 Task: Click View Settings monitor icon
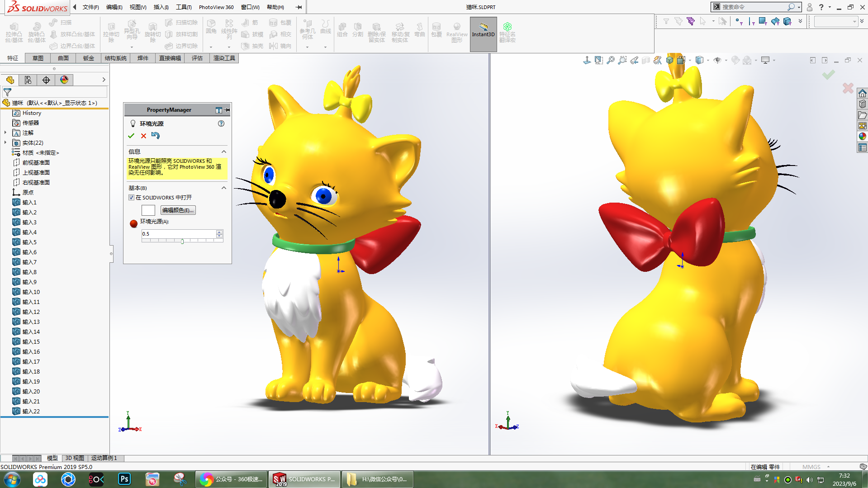(x=765, y=60)
